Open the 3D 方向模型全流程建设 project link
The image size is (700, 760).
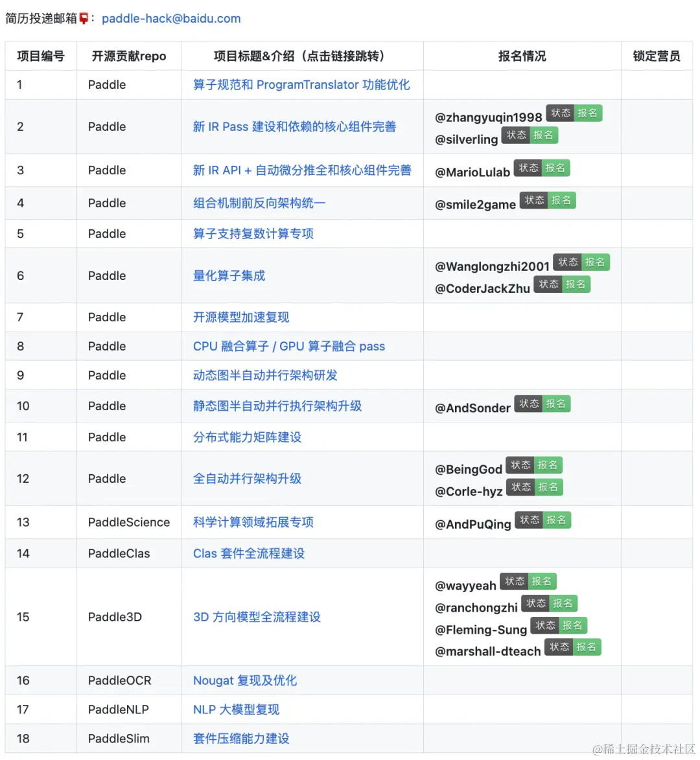(256, 617)
